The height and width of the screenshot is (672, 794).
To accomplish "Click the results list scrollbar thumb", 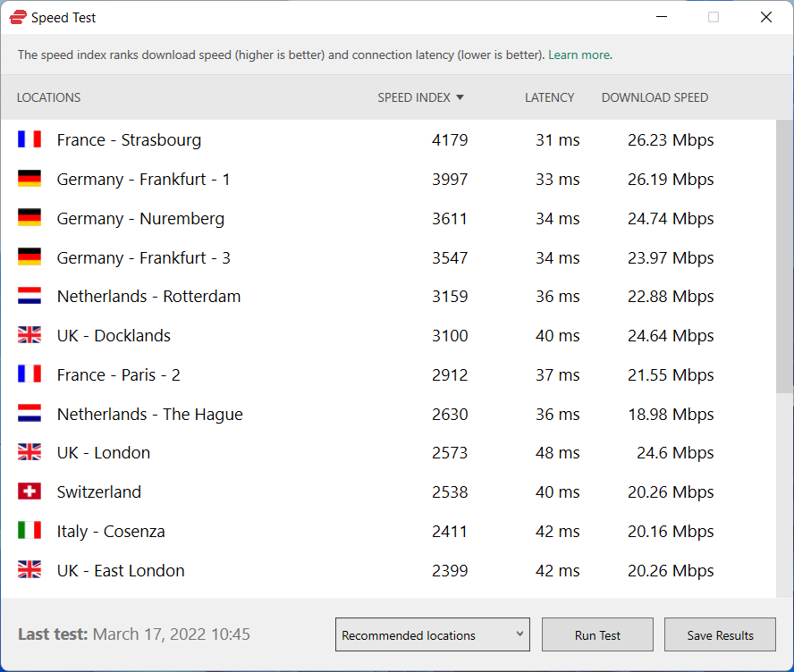I will (x=784, y=256).
